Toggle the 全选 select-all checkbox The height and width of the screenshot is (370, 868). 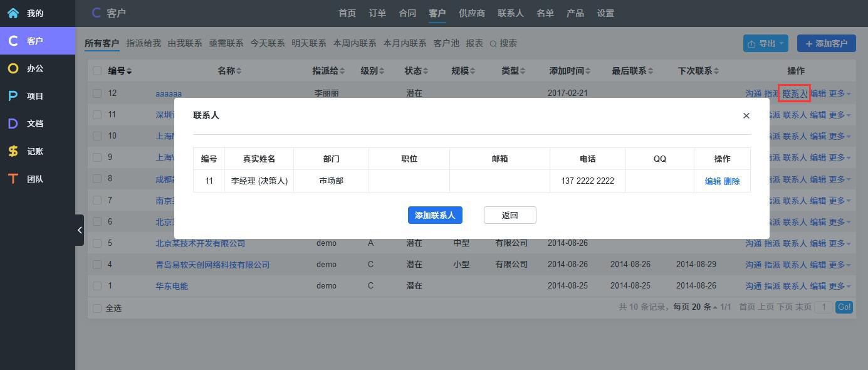pyautogui.click(x=97, y=308)
